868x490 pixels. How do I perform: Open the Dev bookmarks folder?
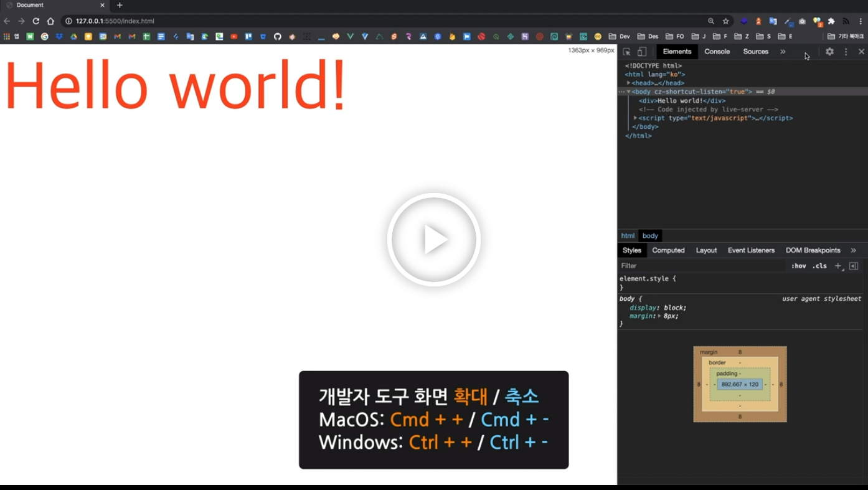(619, 37)
